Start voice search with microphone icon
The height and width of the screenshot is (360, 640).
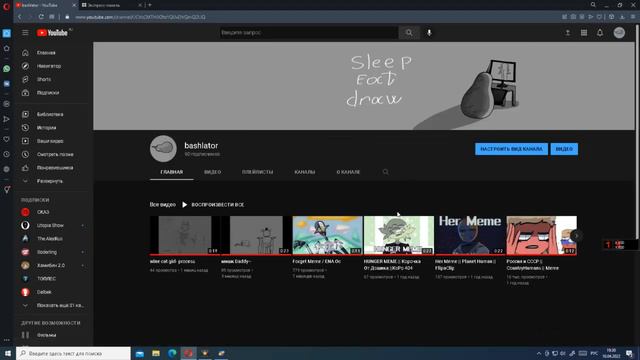pos(429,33)
